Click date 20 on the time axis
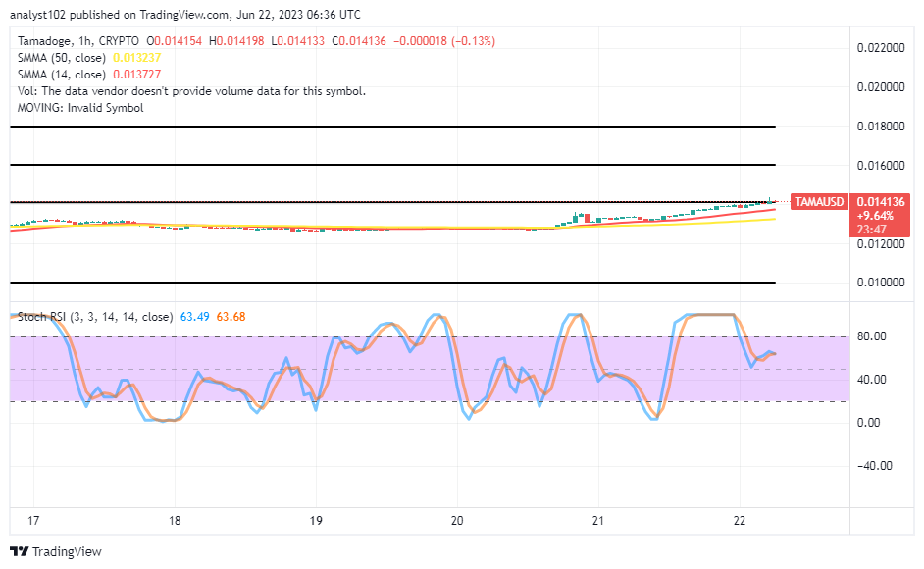924x569 pixels. [x=457, y=521]
